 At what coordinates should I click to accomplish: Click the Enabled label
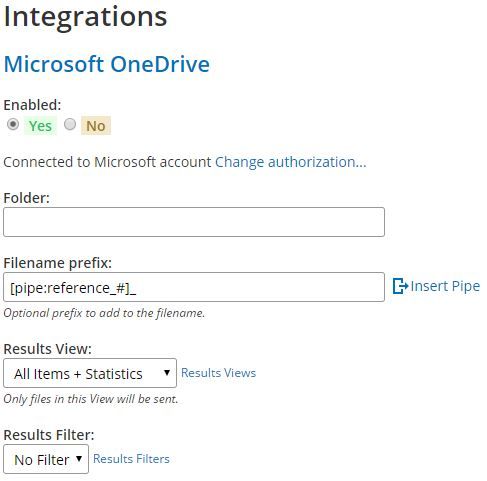tap(32, 105)
